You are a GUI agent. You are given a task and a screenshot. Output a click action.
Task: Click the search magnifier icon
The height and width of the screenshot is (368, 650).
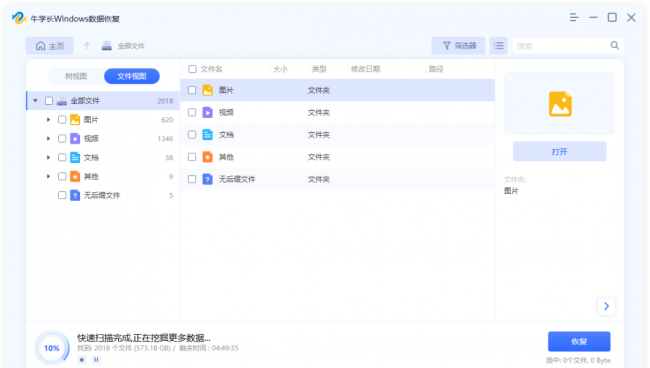click(614, 45)
